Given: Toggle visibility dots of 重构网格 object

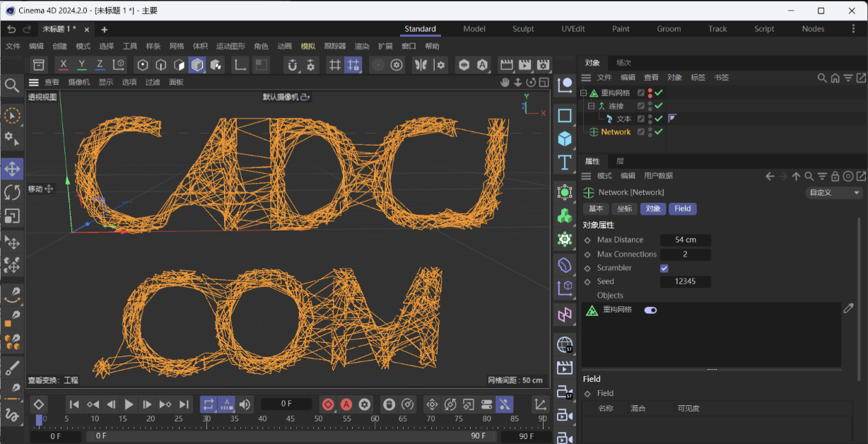Looking at the screenshot, I should pos(650,93).
